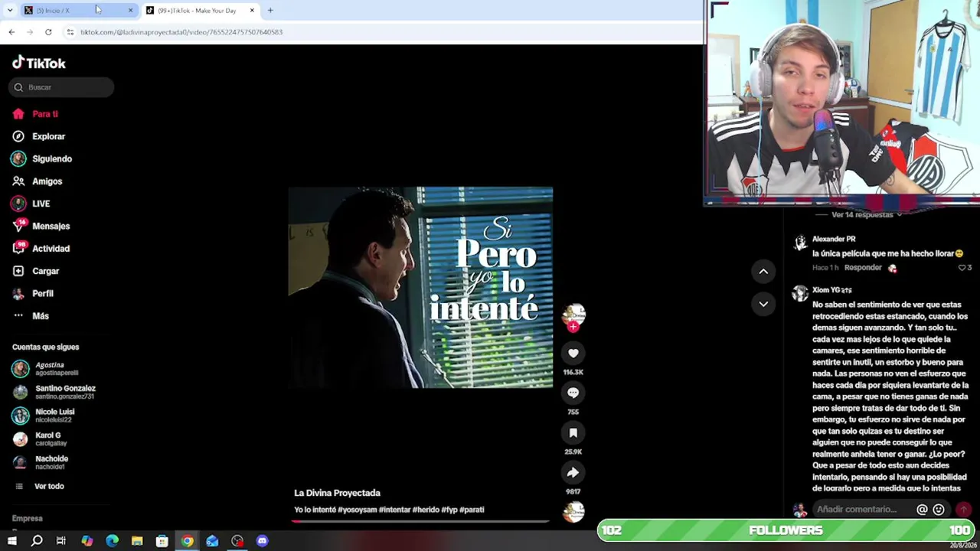Open Cargar upload page
The image size is (980, 551).
45,271
